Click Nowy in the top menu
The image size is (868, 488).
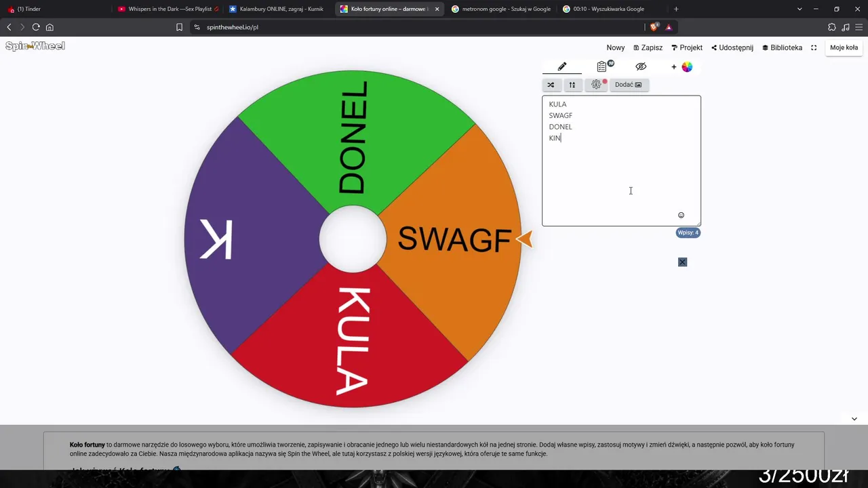pyautogui.click(x=616, y=47)
